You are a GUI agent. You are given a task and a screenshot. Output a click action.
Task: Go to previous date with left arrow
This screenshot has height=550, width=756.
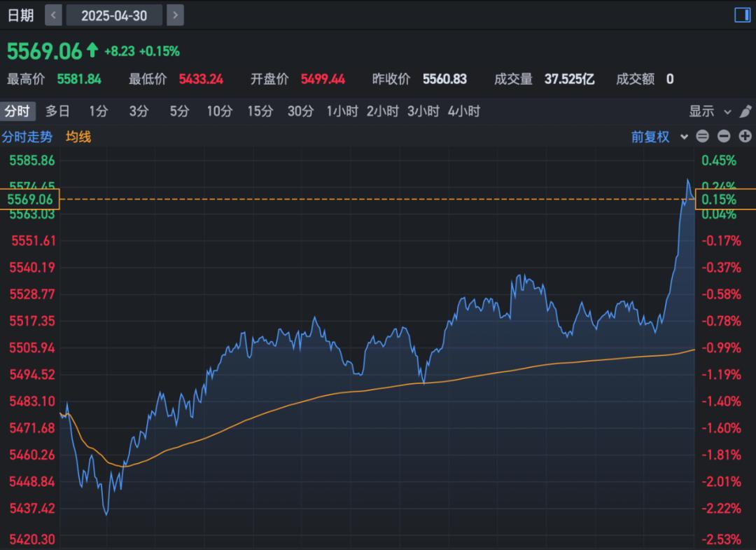pos(53,15)
